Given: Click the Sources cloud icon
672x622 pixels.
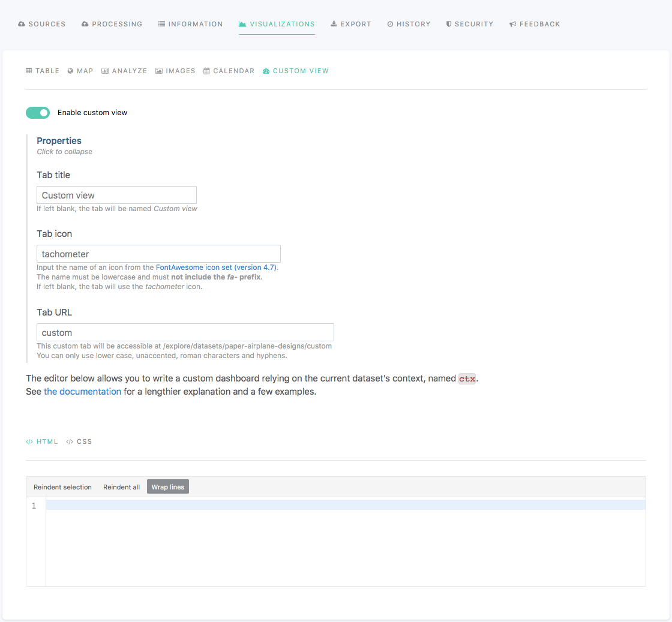Looking at the screenshot, I should coord(22,24).
